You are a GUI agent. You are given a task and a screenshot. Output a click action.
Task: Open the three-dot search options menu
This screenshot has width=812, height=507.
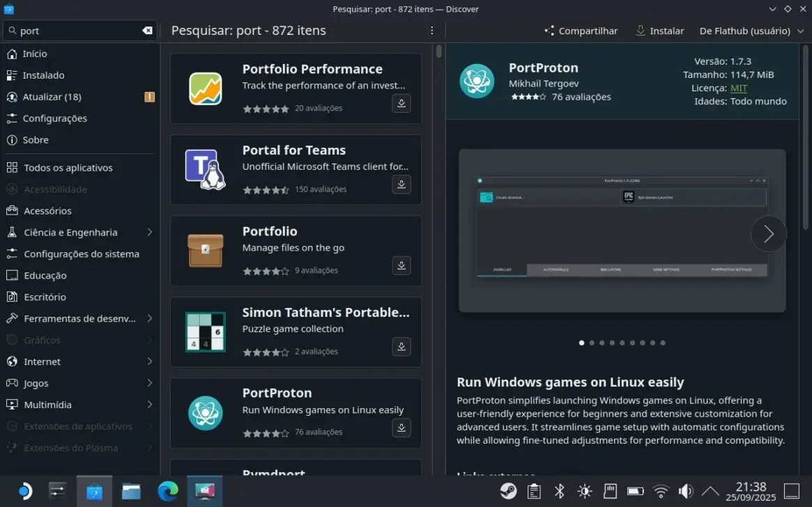click(x=432, y=31)
